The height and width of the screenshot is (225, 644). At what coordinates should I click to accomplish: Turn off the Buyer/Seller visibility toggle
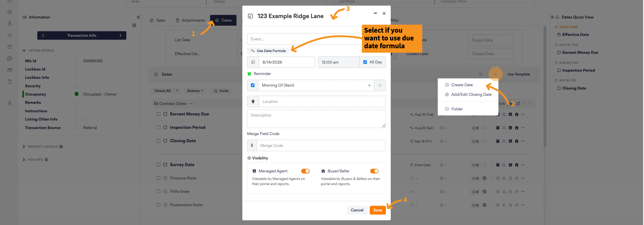coord(374,171)
